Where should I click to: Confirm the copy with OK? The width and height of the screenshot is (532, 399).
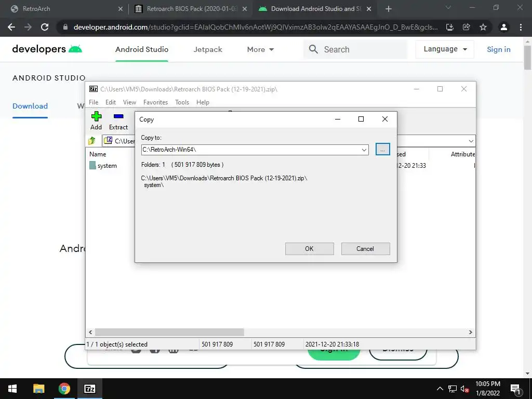[309, 249]
